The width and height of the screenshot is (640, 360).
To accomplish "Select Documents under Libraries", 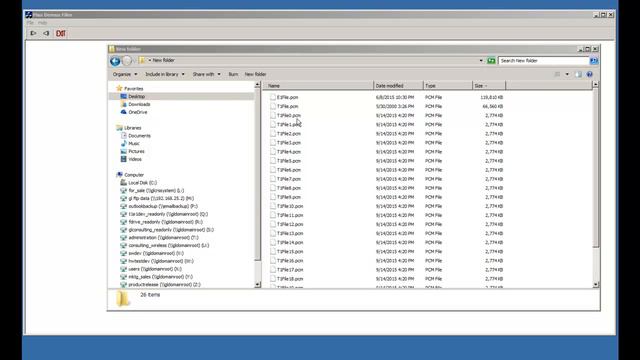I will pos(139,136).
